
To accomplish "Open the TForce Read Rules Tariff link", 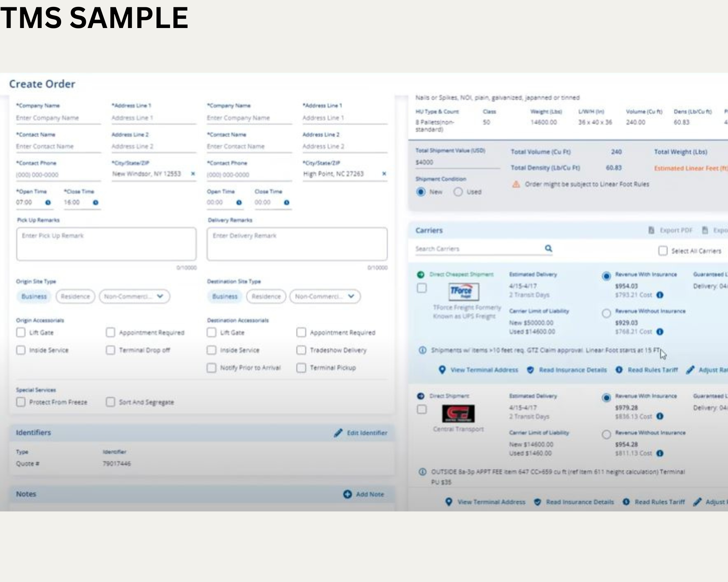I will click(x=652, y=370).
